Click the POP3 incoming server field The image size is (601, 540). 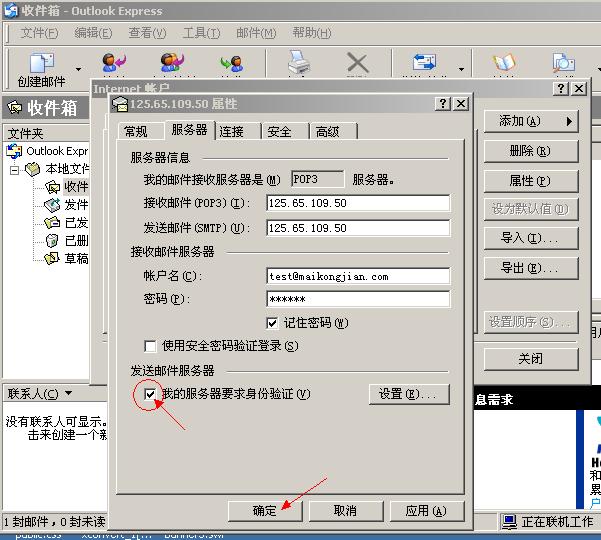(x=358, y=203)
